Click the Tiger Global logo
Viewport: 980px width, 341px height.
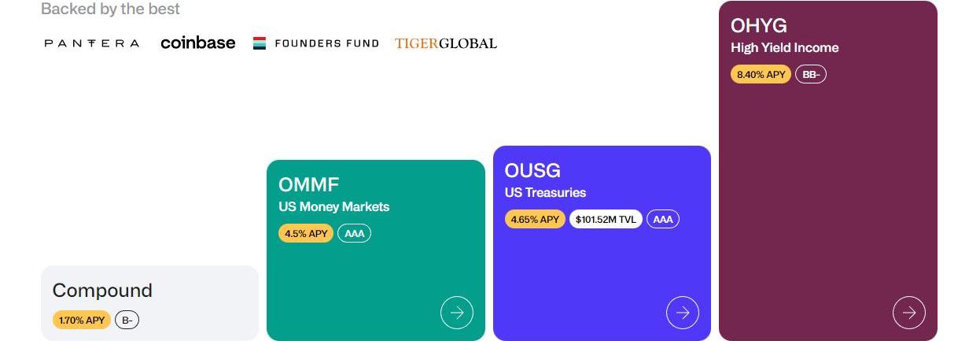pyautogui.click(x=445, y=43)
